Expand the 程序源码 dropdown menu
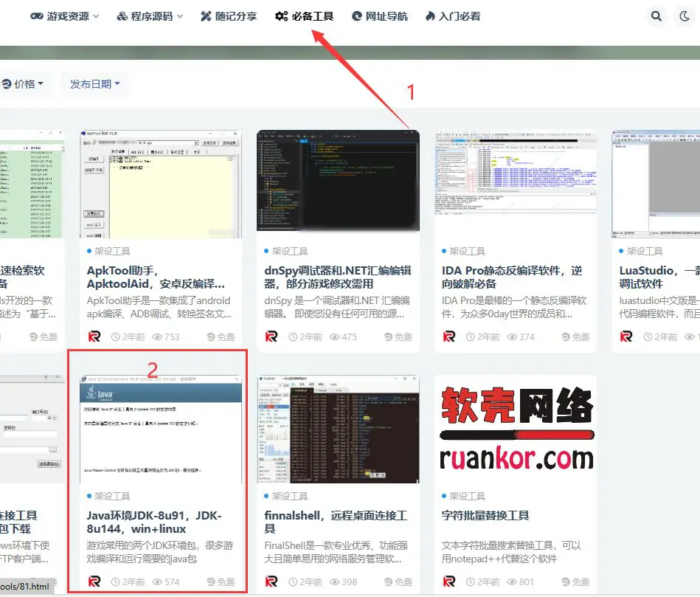Viewport: 700px width, 597px height. (150, 16)
